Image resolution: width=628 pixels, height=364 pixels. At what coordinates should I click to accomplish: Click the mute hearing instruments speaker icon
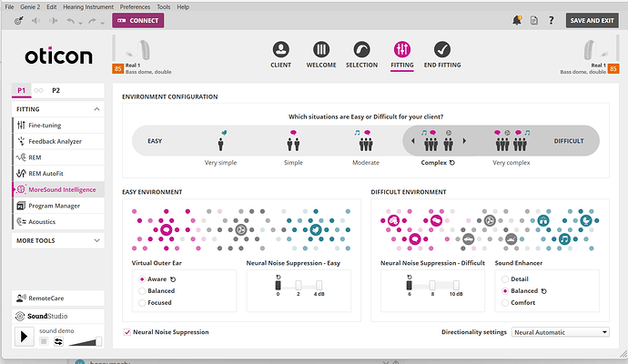(x=36, y=21)
